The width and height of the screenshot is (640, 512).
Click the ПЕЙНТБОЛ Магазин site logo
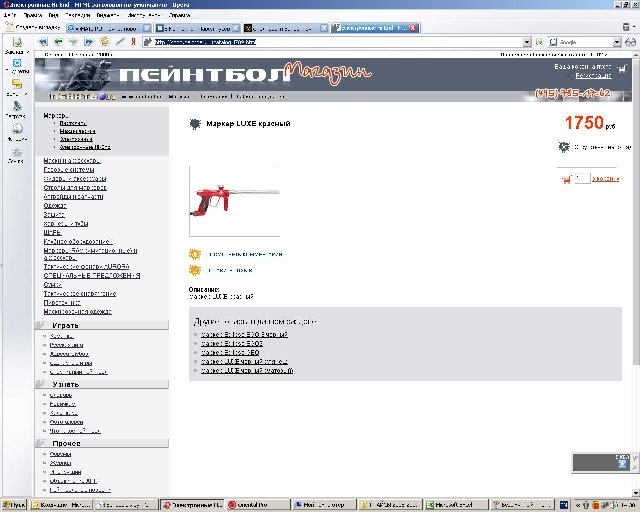(x=245, y=74)
